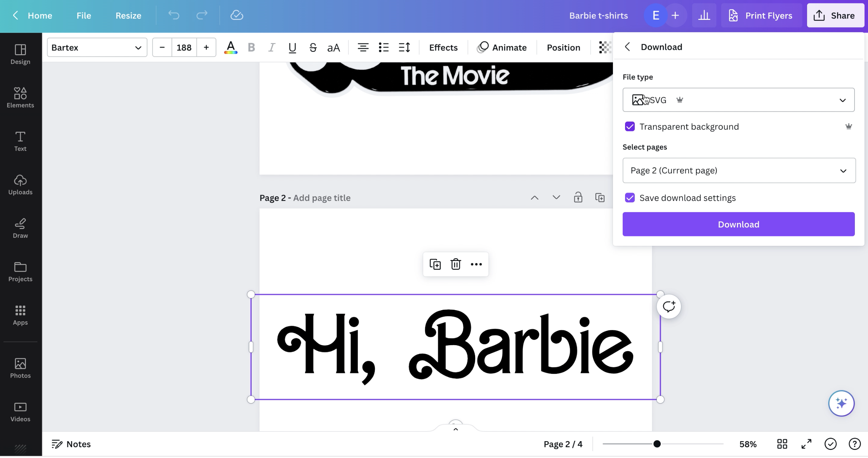This screenshot has width=868, height=458.
Task: Click the Add page title field
Action: click(321, 198)
